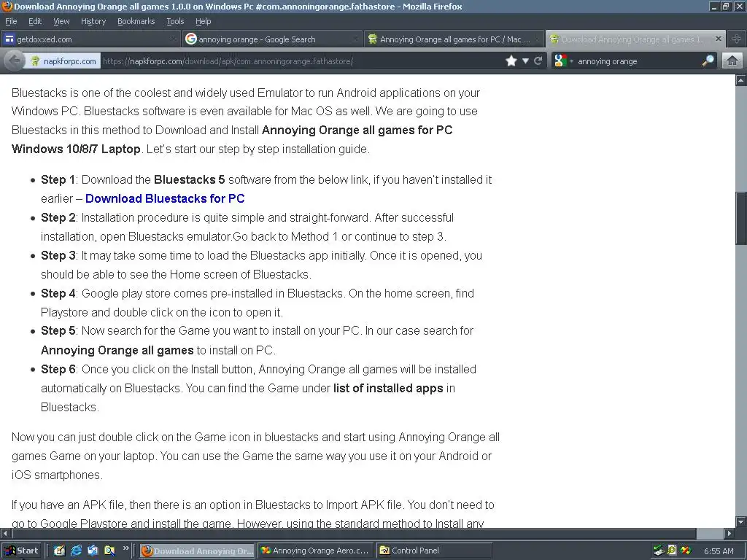Switch to Annoying Orange all games for PC tab
The image size is (747, 560).
click(454, 39)
